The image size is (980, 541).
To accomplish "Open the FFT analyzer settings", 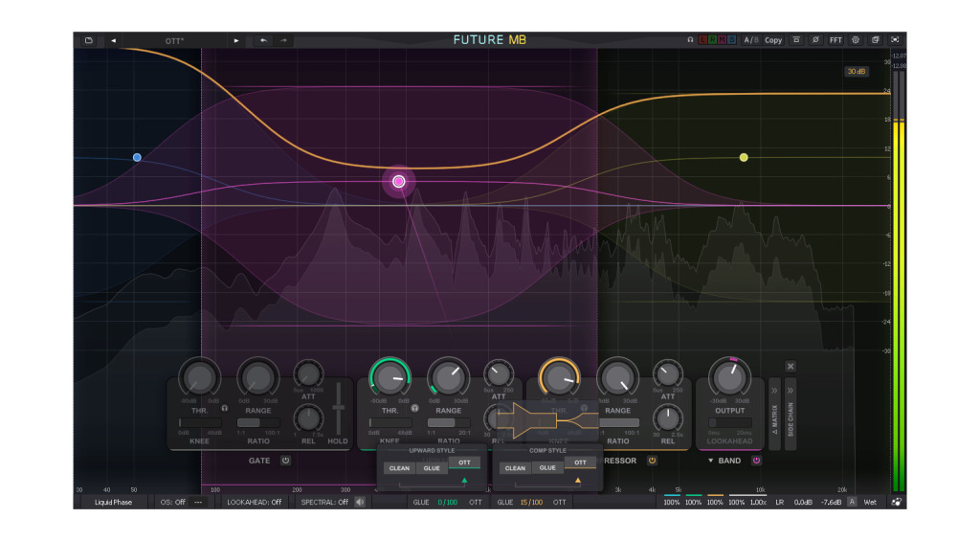I will (835, 40).
